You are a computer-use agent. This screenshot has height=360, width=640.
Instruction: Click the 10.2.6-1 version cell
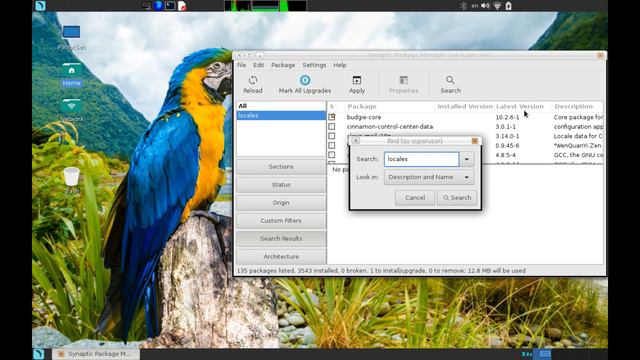(x=507, y=117)
